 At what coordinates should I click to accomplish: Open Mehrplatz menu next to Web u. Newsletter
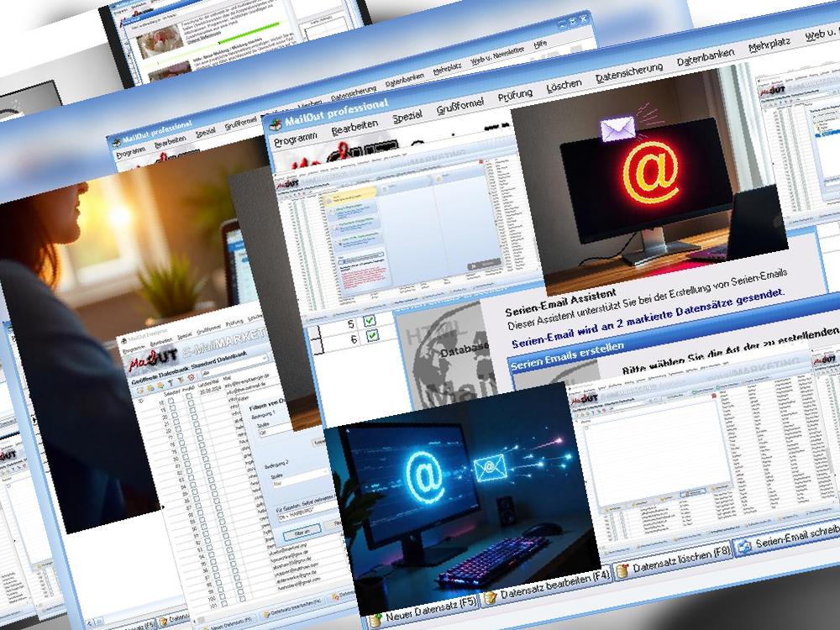coord(447,68)
